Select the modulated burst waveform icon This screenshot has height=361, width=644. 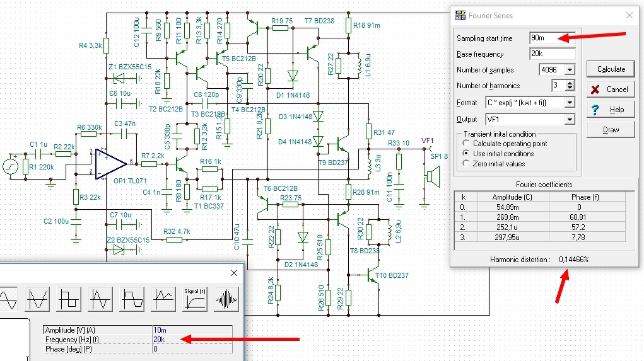click(x=226, y=299)
